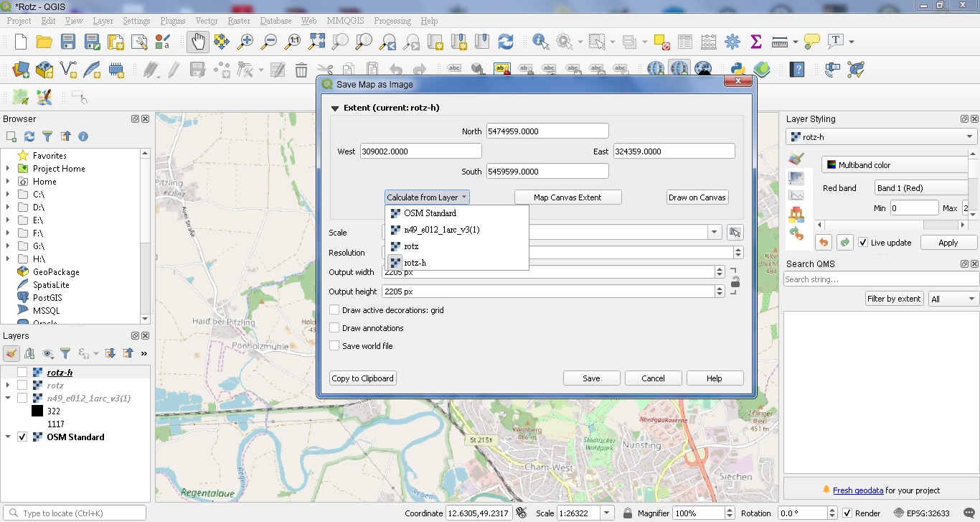Refresh the Browser panel
The width and height of the screenshot is (980, 522).
tap(29, 136)
